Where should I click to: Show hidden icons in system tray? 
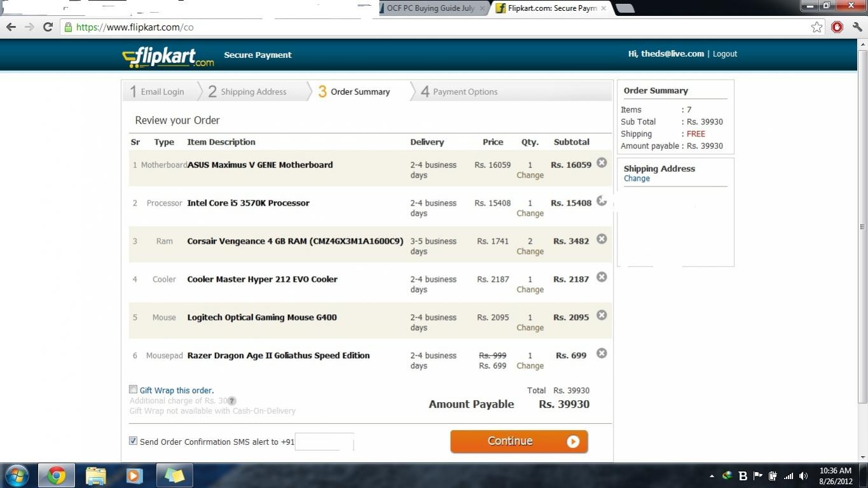(x=712, y=476)
